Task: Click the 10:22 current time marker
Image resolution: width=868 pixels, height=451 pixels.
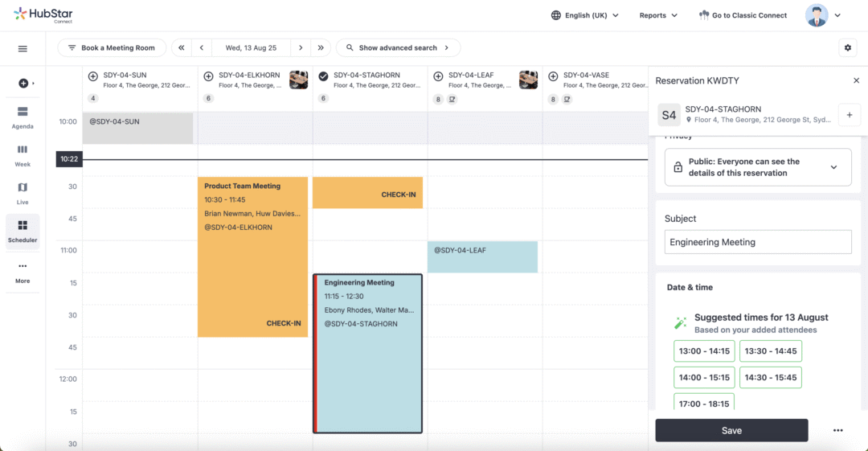Action: coord(69,159)
